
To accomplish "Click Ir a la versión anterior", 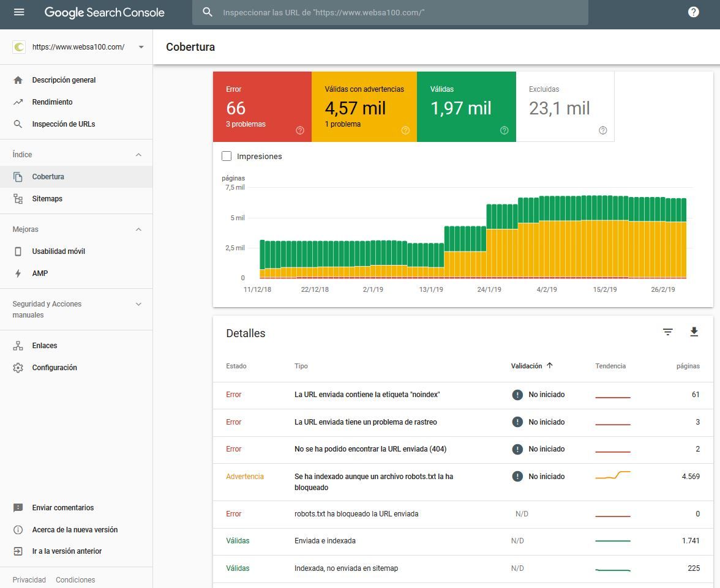I will click(67, 551).
